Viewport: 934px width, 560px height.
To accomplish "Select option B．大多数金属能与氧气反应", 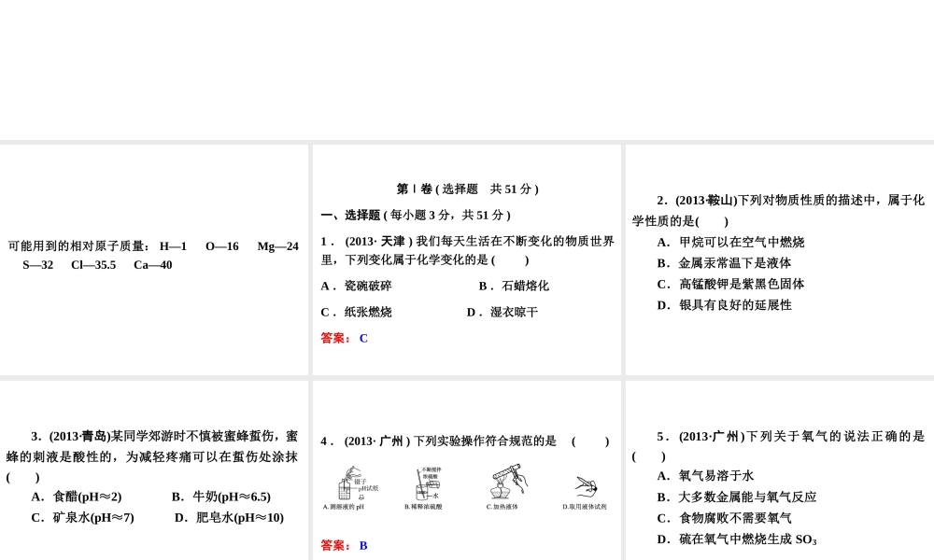I will [737, 497].
